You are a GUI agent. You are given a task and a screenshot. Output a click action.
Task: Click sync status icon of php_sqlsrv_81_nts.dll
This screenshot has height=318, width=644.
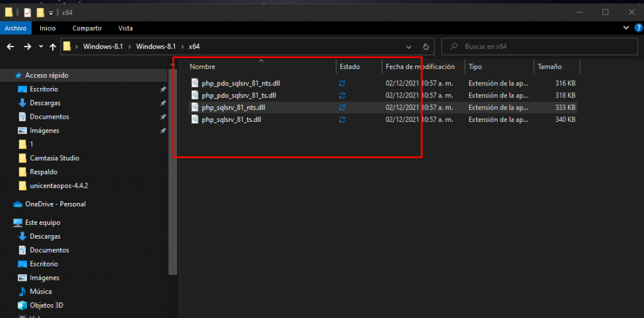342,107
